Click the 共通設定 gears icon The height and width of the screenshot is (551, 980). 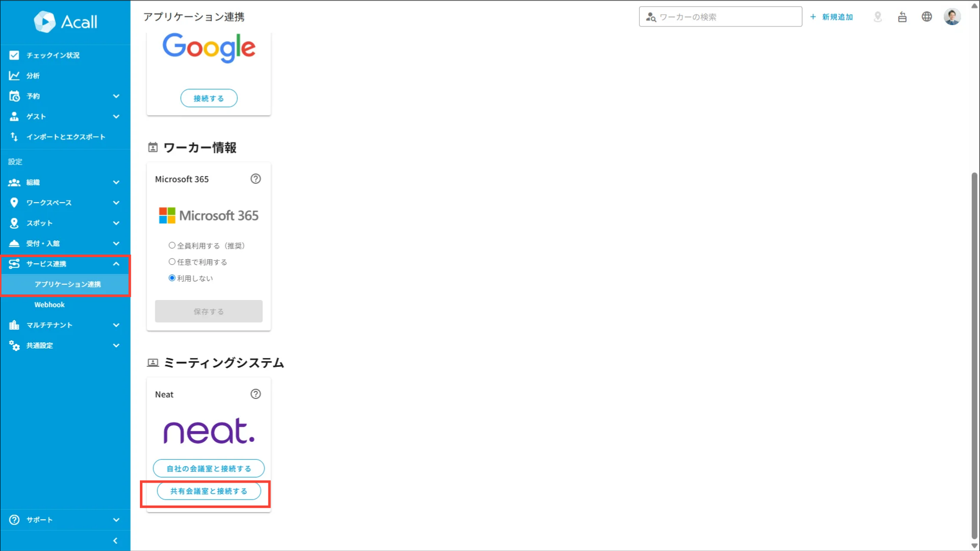click(x=14, y=345)
